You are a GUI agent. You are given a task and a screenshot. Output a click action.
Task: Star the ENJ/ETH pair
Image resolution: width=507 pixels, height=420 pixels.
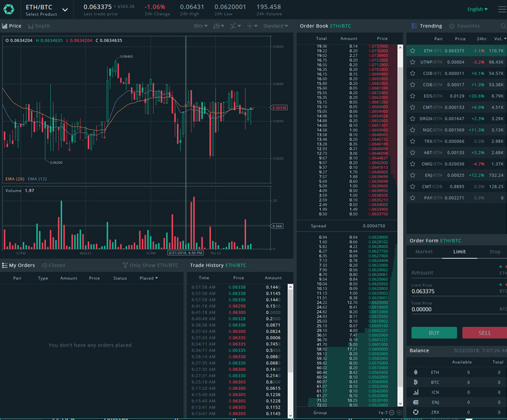[x=413, y=175]
